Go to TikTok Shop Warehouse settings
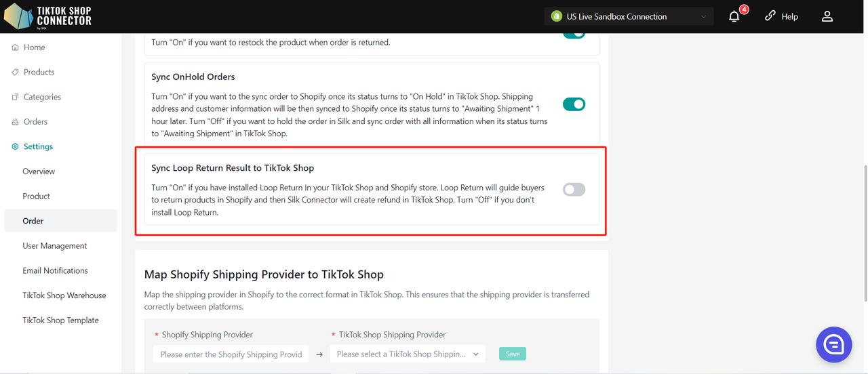This screenshot has width=868, height=374. point(64,295)
